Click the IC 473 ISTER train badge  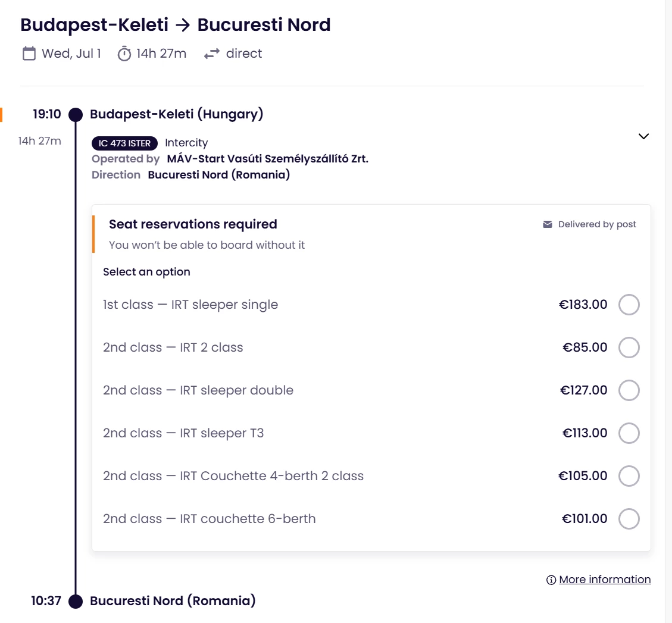pyautogui.click(x=125, y=143)
